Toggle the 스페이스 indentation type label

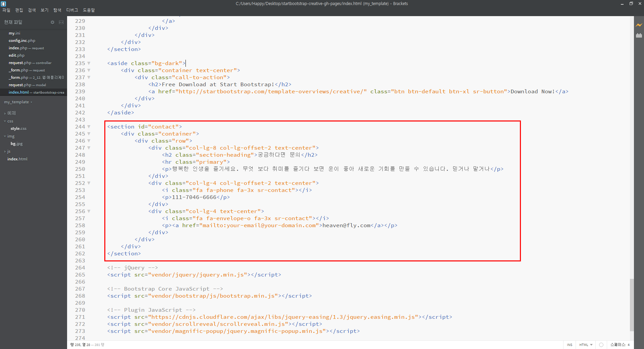[618, 345]
